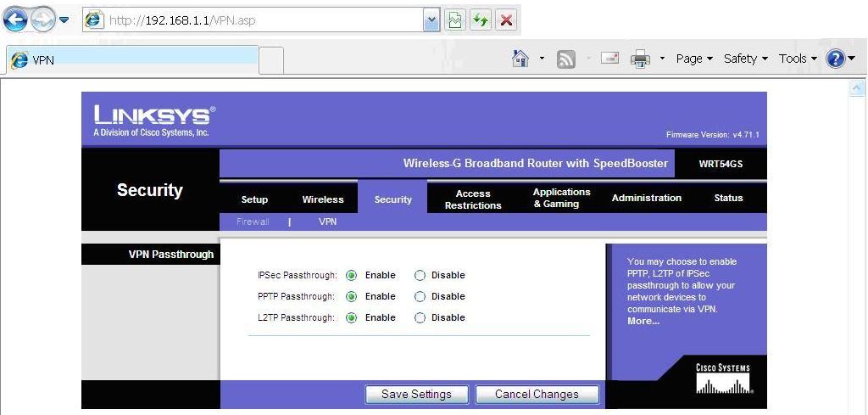Click the Firmware Version: v4.71.1 text
Screen dimensions: 868x415
pos(712,135)
